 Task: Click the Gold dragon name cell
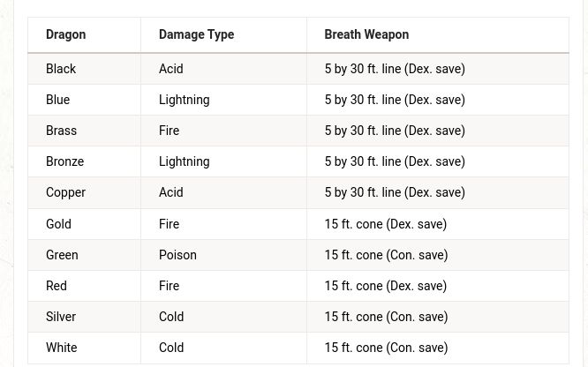click(58, 224)
